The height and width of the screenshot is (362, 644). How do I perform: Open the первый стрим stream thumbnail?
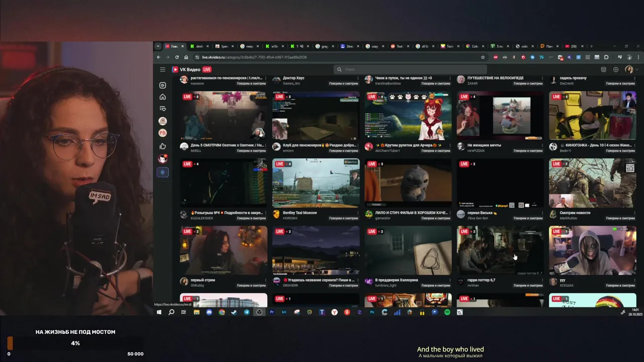[x=223, y=250]
